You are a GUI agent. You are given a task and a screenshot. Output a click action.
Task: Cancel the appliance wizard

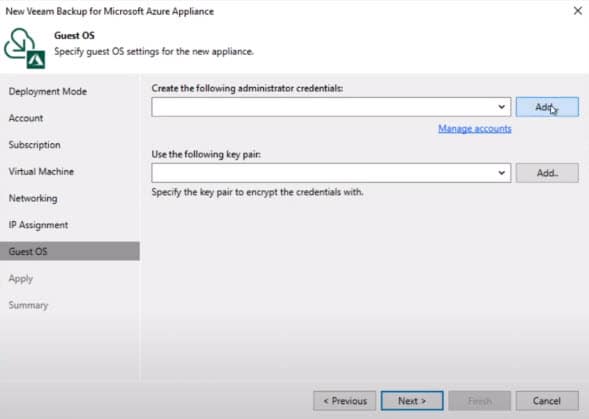547,401
